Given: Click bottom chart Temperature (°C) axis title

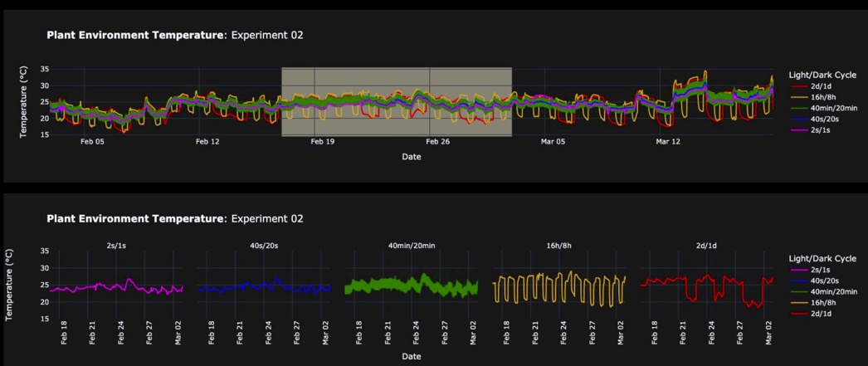Looking at the screenshot, I should coord(9,285).
